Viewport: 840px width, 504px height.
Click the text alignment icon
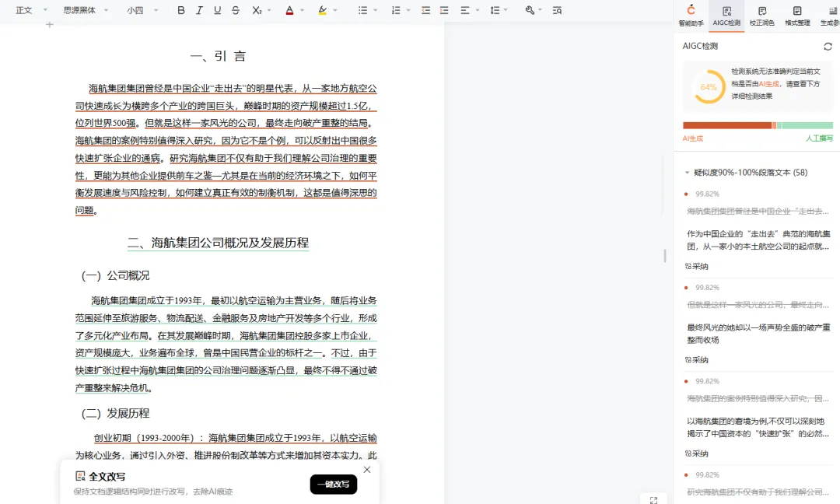click(464, 10)
